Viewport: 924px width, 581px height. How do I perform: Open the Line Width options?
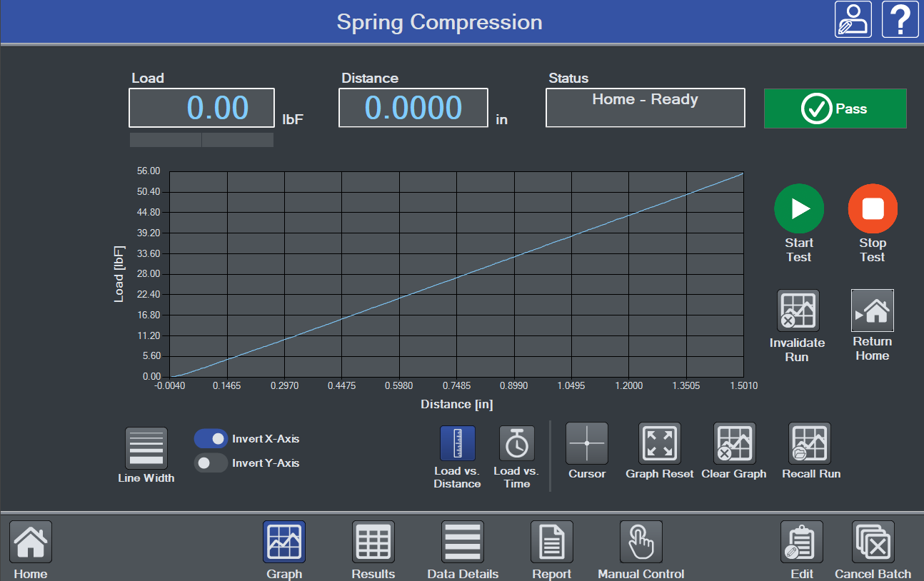pyautogui.click(x=146, y=448)
